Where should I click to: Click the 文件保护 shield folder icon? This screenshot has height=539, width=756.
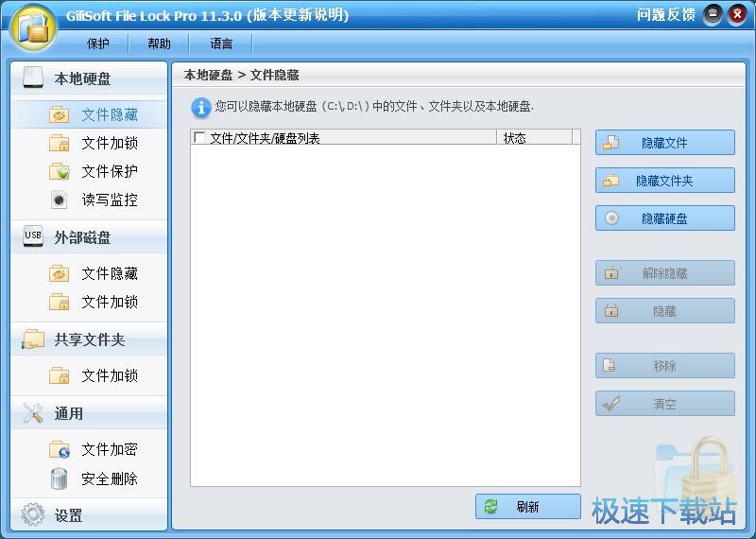(60, 172)
